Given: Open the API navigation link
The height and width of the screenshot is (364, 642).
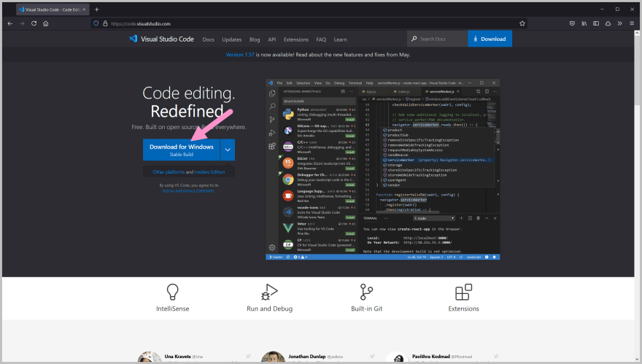Looking at the screenshot, I should coord(272,39).
